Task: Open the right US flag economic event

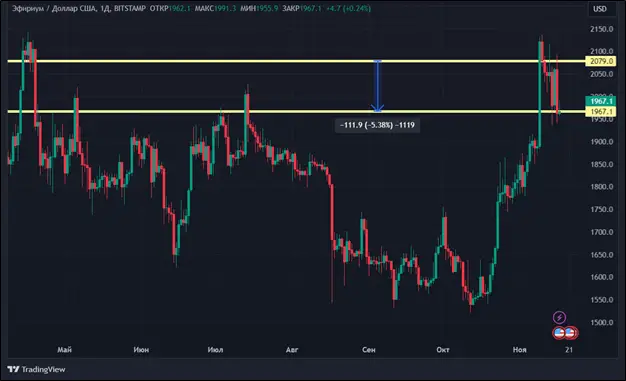Action: [570, 332]
